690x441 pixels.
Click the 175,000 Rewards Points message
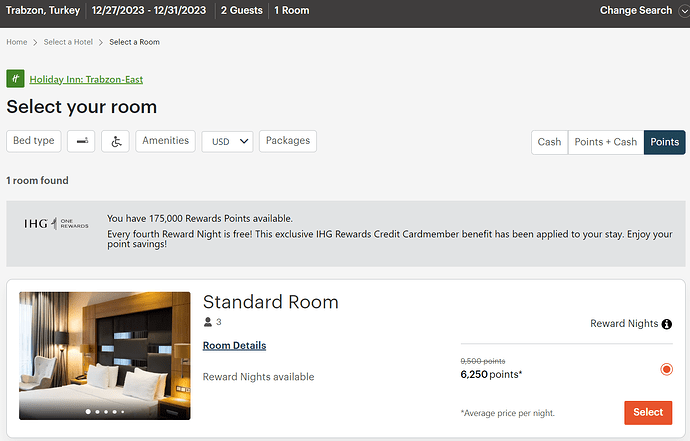[200, 218]
